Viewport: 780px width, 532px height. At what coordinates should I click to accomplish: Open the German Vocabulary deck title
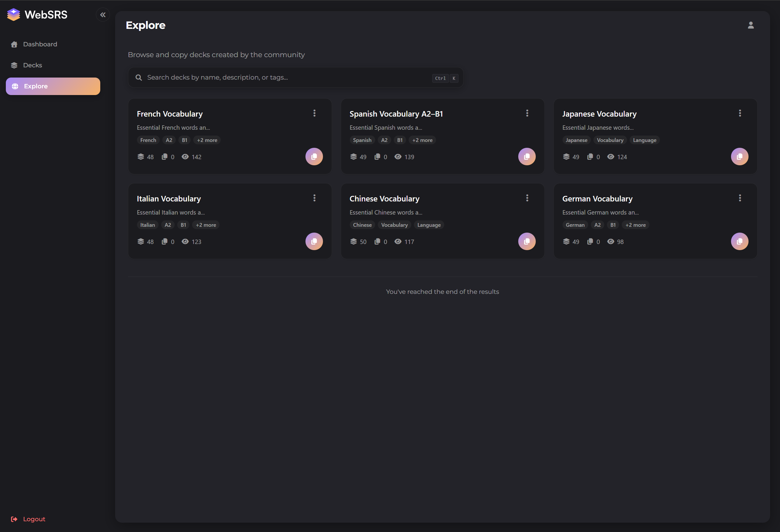[x=597, y=199]
